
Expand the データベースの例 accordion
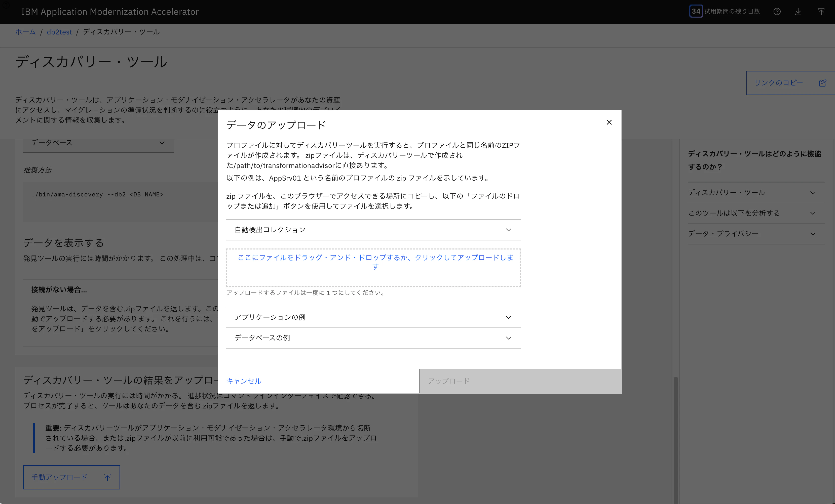point(373,338)
